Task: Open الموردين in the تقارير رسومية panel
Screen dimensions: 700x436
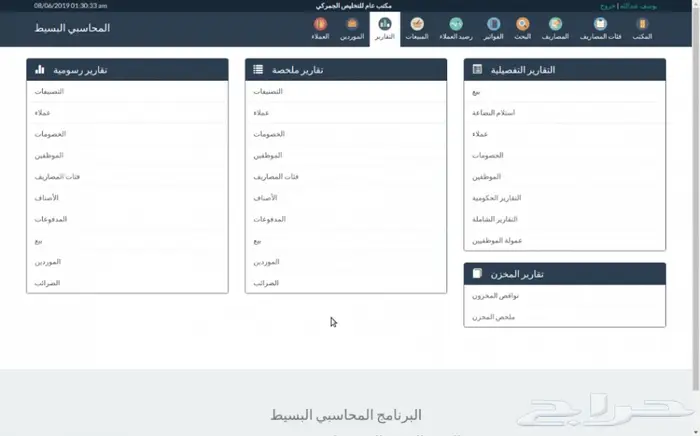Action: click(x=48, y=262)
